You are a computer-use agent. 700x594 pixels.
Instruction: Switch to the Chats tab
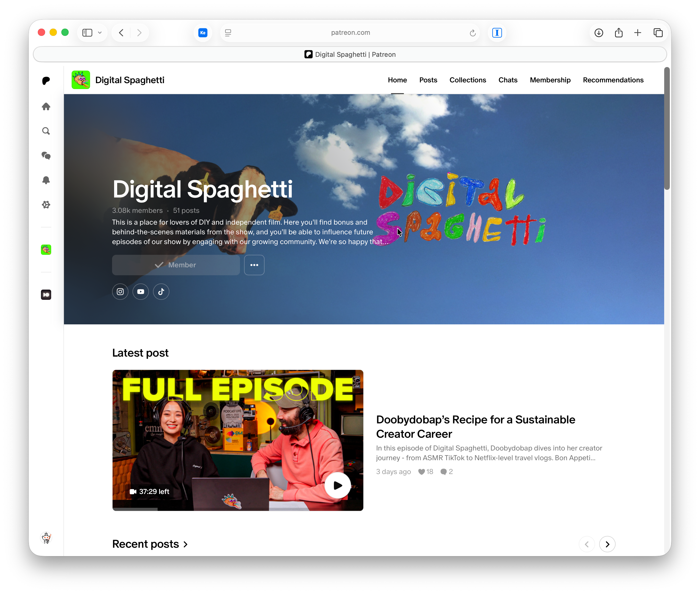[508, 80]
